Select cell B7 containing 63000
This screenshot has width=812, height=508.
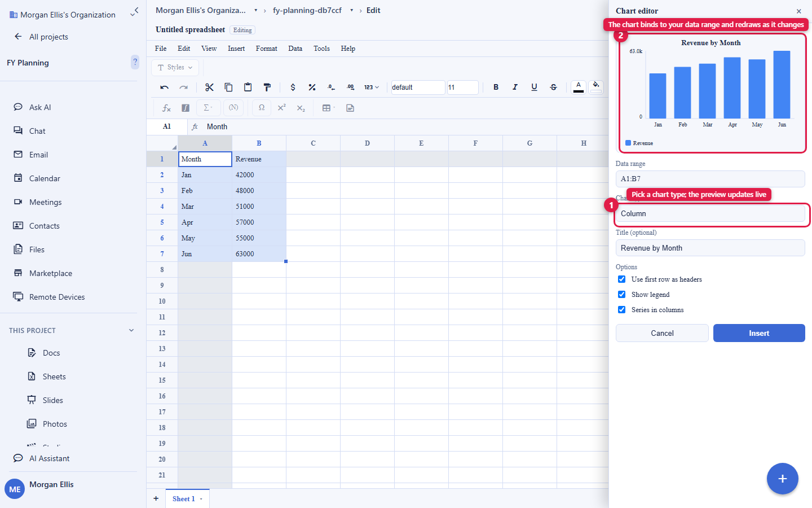tap(259, 254)
